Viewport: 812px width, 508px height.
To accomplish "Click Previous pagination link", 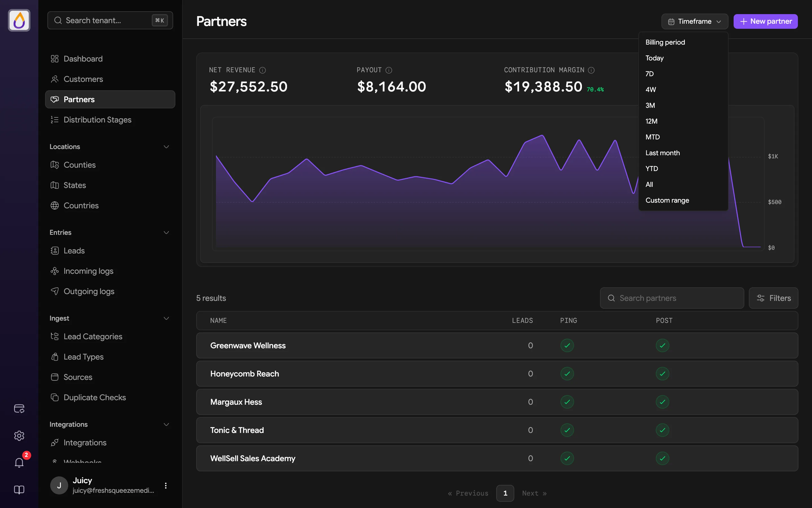I will (468, 493).
